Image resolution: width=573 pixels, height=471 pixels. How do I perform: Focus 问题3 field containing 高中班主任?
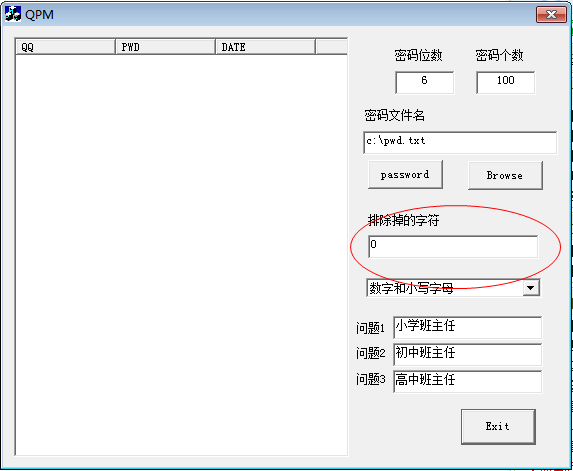click(x=467, y=381)
